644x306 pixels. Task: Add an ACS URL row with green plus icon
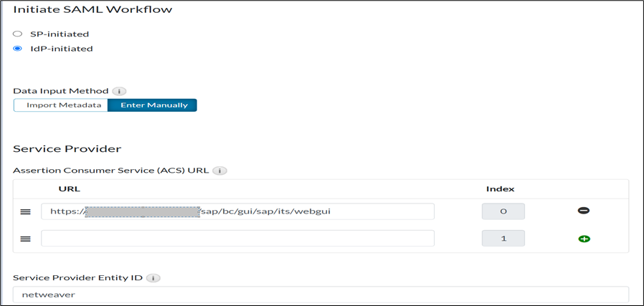583,239
